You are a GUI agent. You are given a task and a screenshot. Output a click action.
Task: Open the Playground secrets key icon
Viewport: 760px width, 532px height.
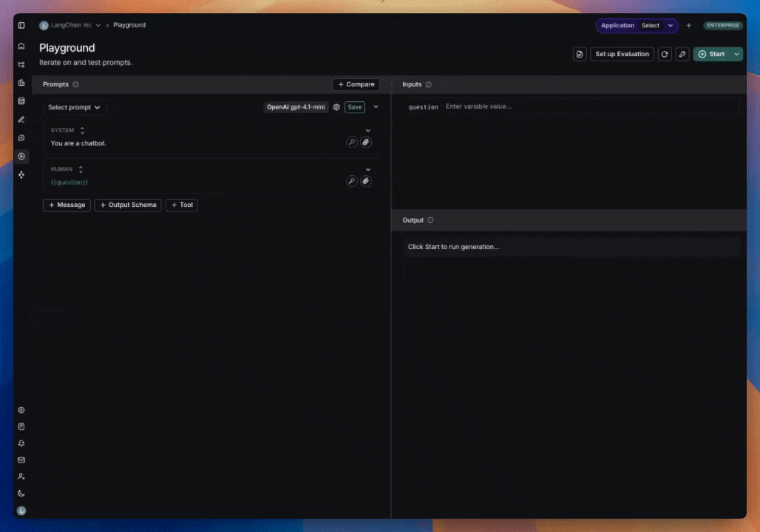click(x=681, y=54)
